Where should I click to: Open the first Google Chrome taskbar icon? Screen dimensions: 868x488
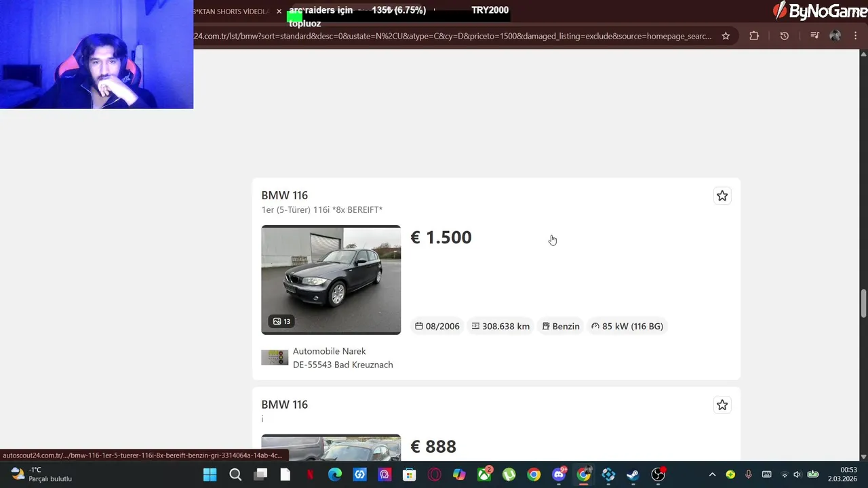pyautogui.click(x=534, y=474)
